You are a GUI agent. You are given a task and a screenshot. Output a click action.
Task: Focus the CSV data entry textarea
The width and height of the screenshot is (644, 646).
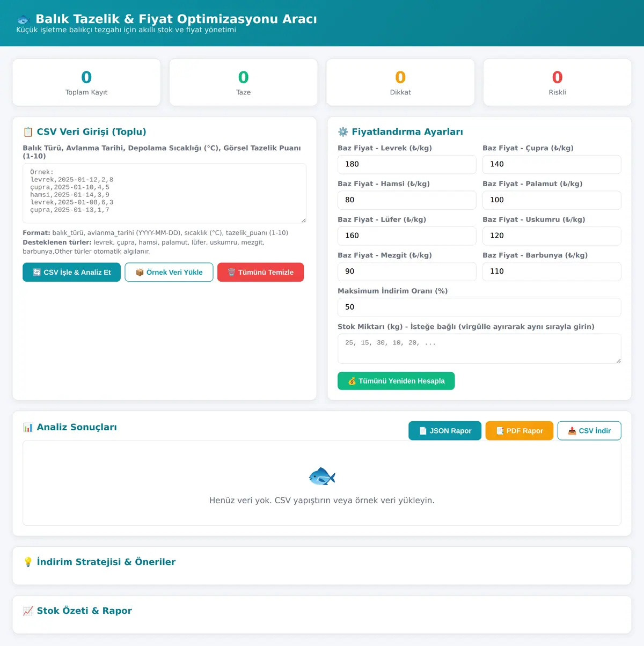tap(164, 193)
